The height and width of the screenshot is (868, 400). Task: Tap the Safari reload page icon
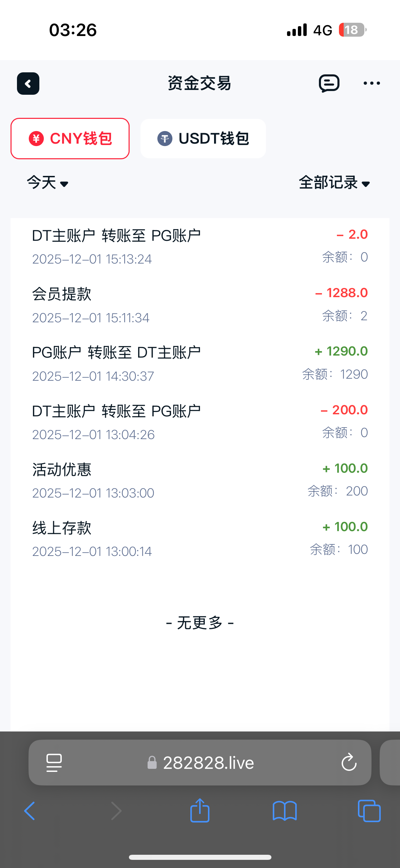click(349, 763)
